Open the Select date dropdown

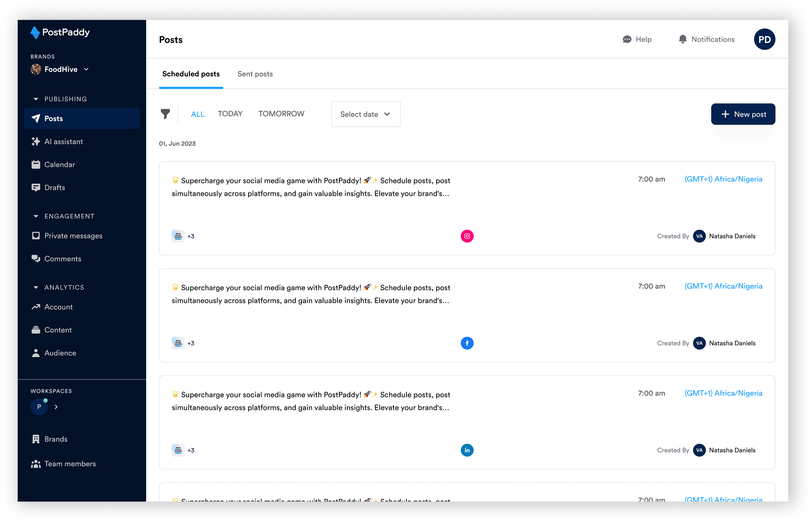click(x=366, y=114)
